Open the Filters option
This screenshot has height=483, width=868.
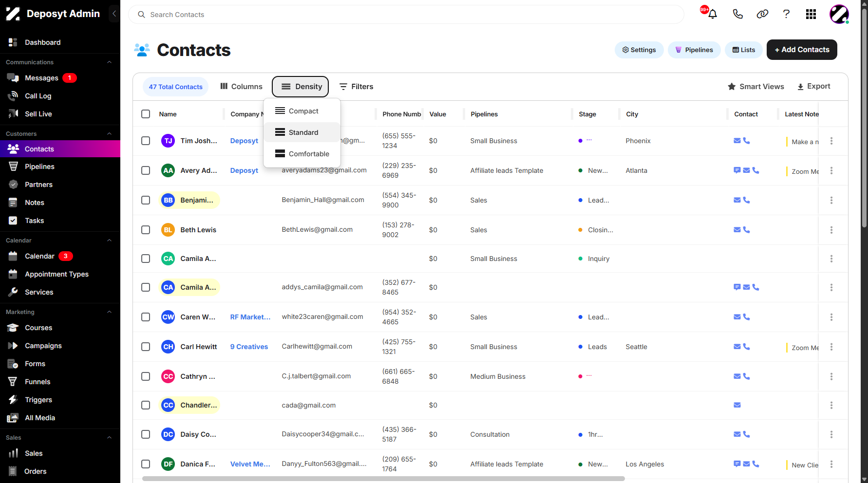[356, 87]
